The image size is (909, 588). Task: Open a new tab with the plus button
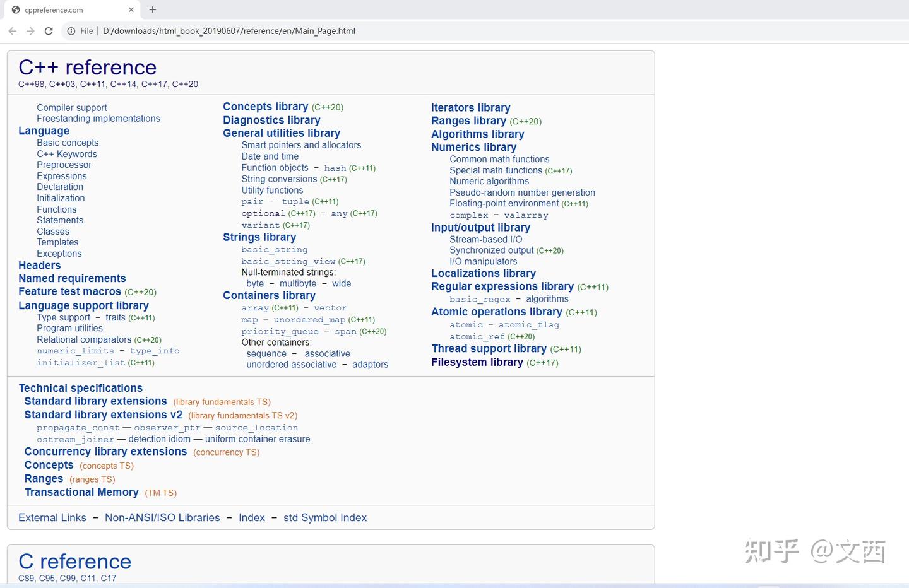pos(153,9)
